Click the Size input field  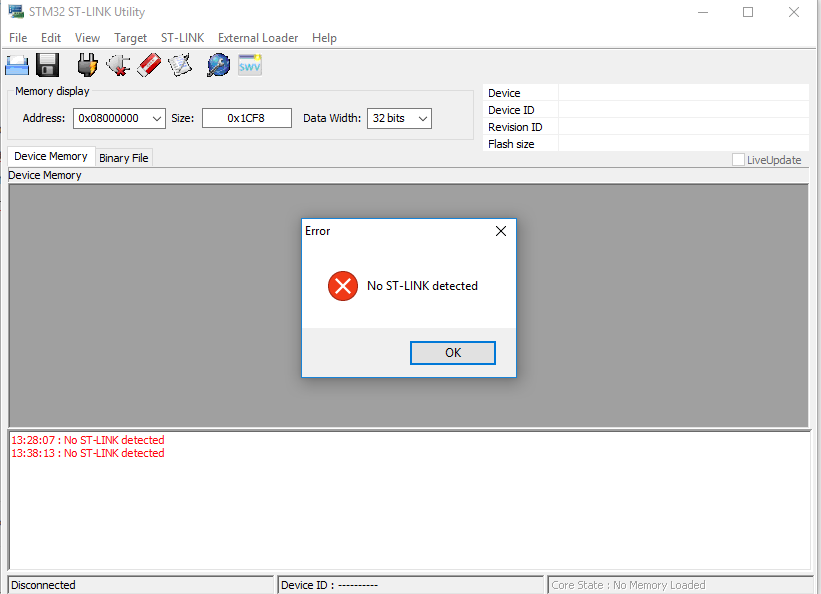(x=247, y=118)
